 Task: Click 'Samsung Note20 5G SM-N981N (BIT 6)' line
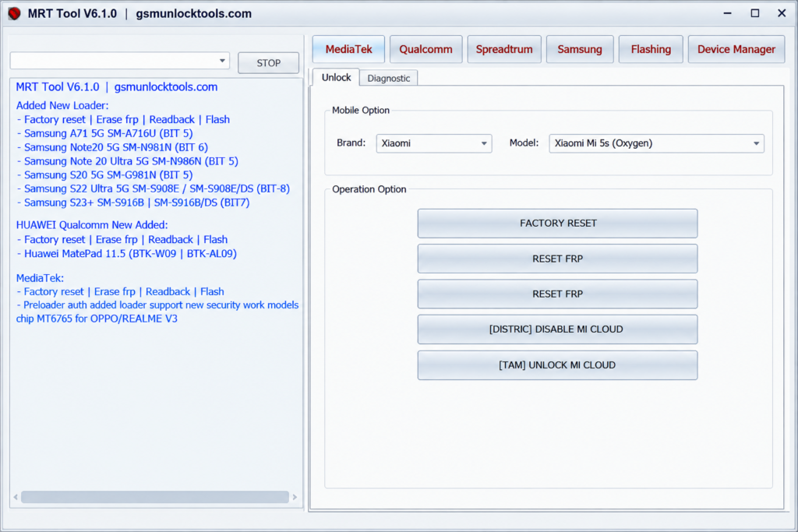coord(112,147)
